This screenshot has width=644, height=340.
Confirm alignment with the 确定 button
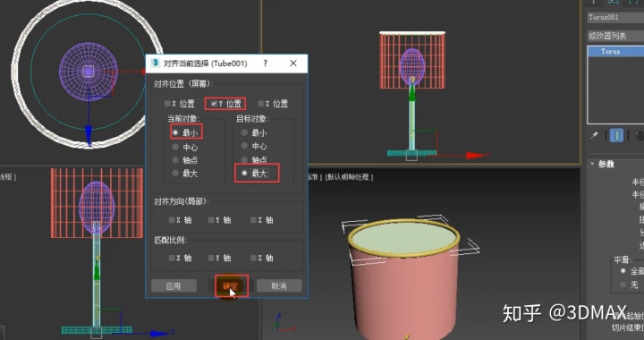[231, 285]
